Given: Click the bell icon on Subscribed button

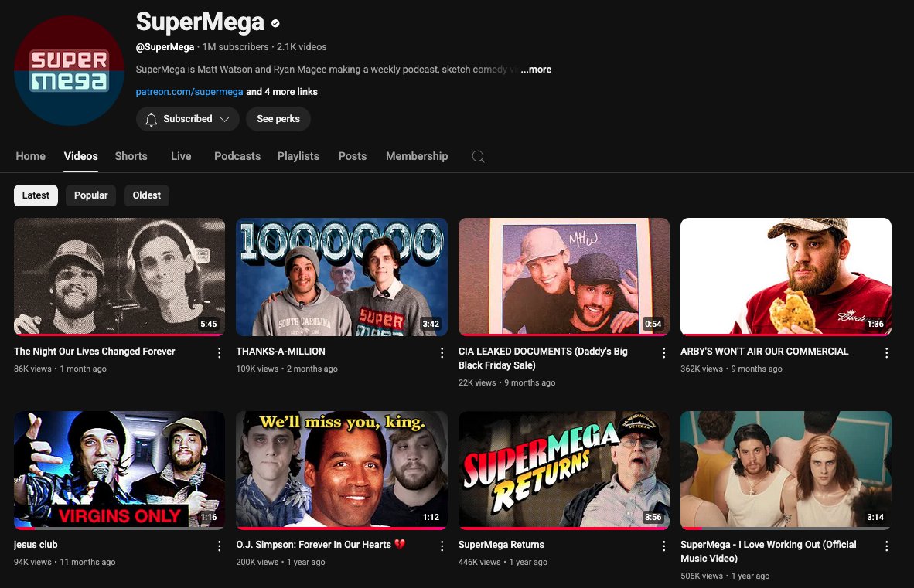Looking at the screenshot, I should point(151,119).
